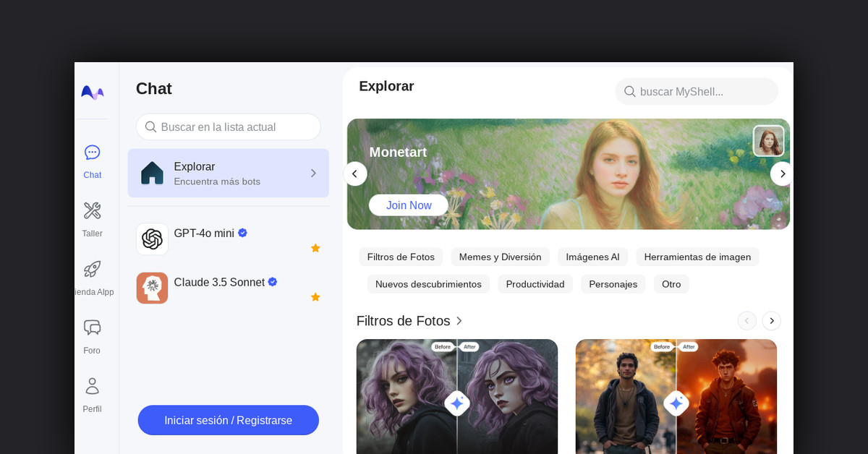The height and width of the screenshot is (454, 868).
Task: Click the buscar MyShell search field
Action: pyautogui.click(x=696, y=91)
